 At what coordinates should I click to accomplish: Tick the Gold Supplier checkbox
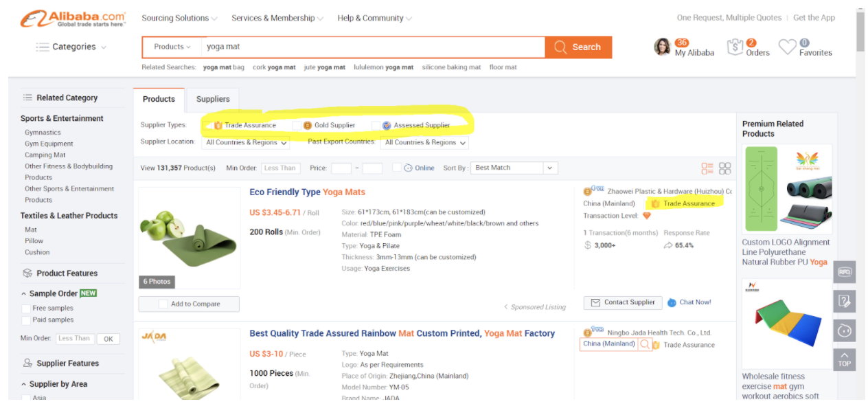click(x=297, y=125)
